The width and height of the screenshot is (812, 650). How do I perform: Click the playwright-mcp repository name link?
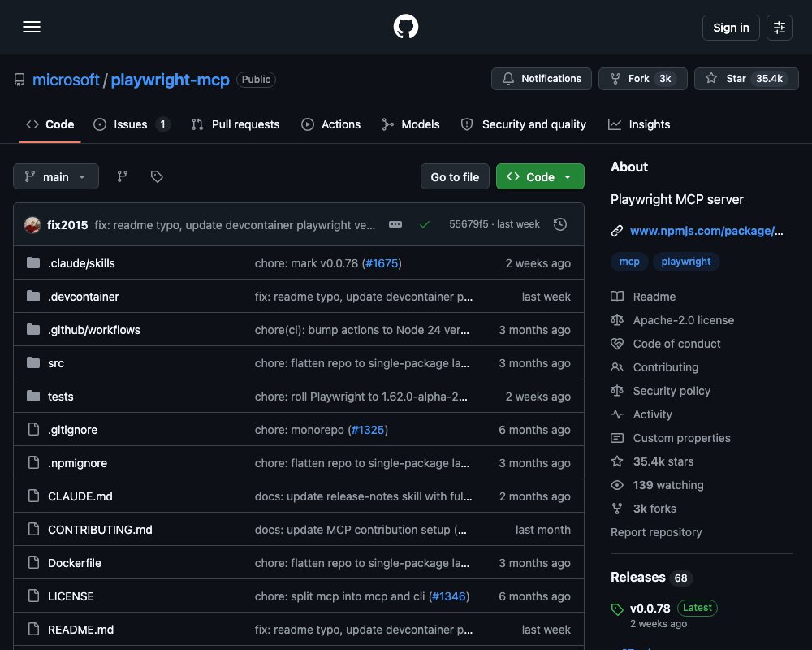pyautogui.click(x=170, y=80)
